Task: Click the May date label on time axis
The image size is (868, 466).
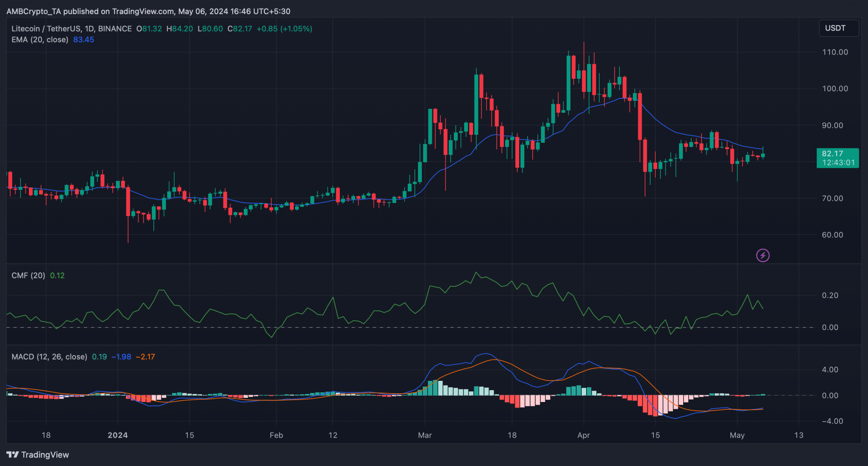Action: point(737,435)
